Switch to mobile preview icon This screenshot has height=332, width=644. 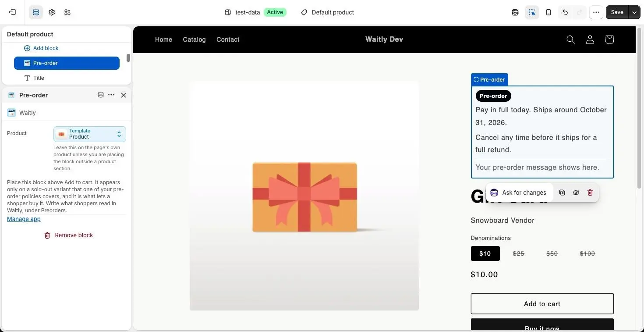[x=548, y=12]
